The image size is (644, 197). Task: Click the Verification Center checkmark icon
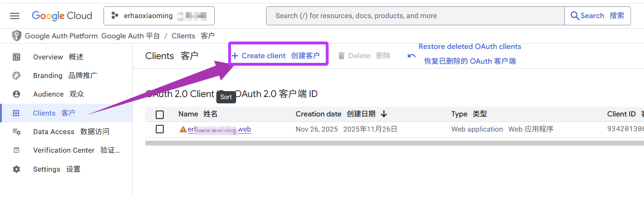pyautogui.click(x=16, y=150)
